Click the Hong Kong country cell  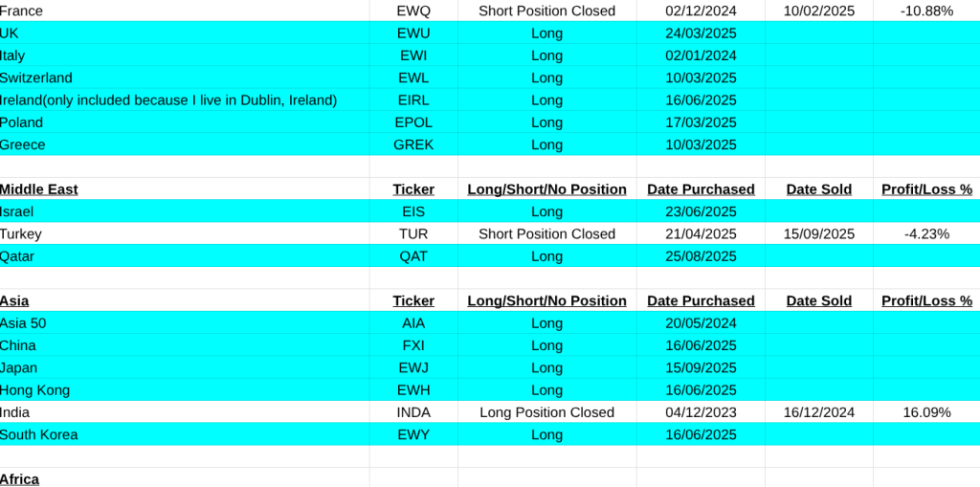(x=34, y=390)
